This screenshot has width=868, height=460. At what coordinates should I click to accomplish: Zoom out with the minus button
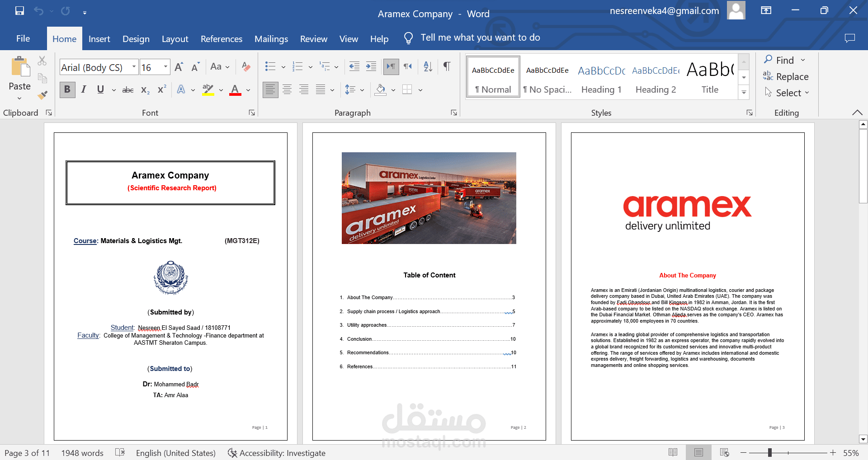[x=744, y=452]
